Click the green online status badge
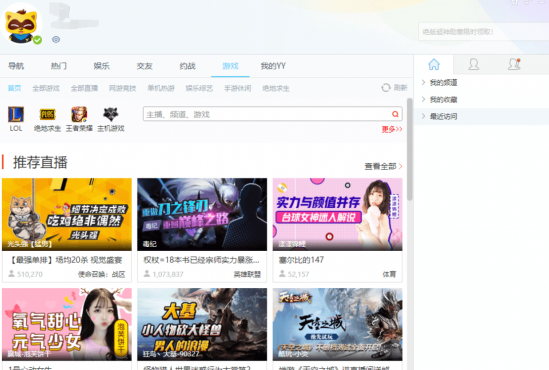The image size is (549, 370). 37,40
